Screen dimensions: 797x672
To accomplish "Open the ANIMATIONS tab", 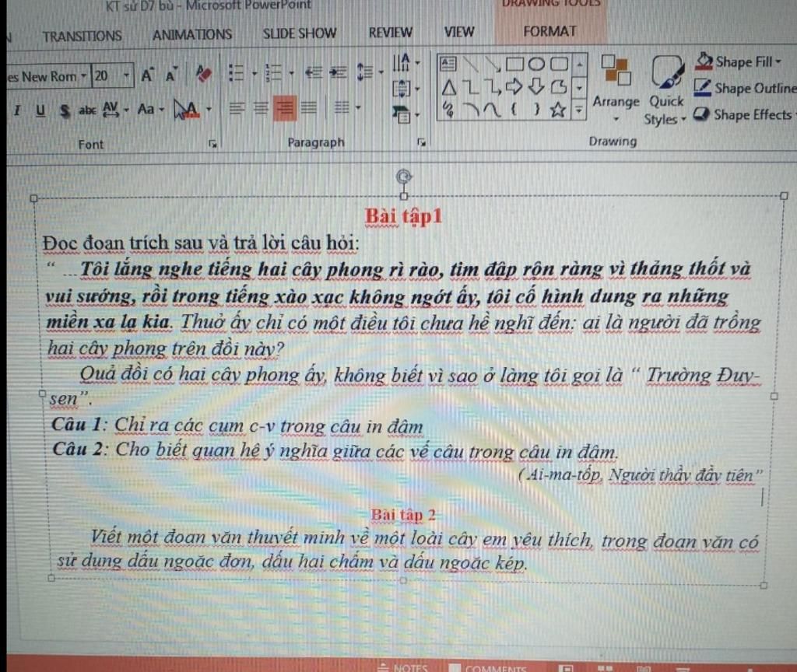I will click(x=192, y=34).
